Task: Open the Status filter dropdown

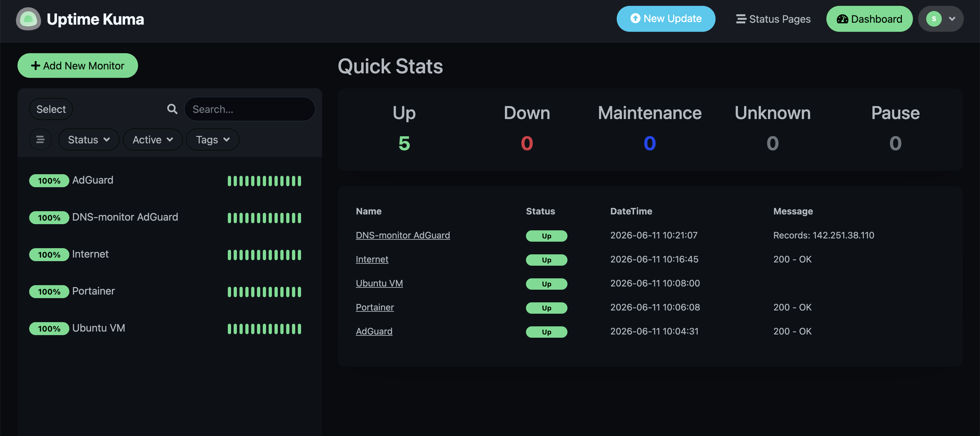Action: (x=89, y=139)
